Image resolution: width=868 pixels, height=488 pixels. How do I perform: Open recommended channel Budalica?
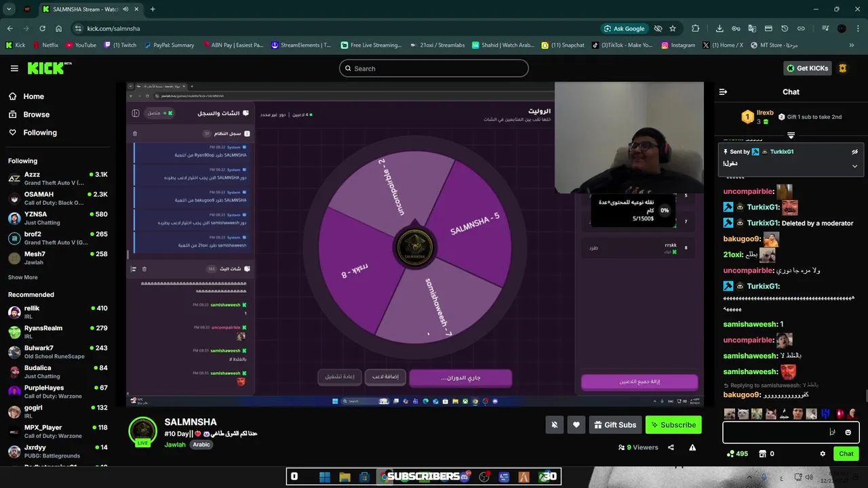[58, 371]
